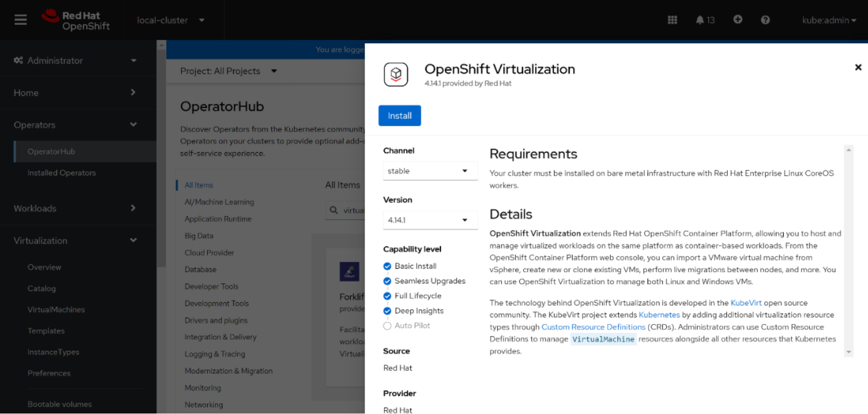Open VirtualMachines in the sidebar
This screenshot has width=868, height=414.
pos(56,310)
